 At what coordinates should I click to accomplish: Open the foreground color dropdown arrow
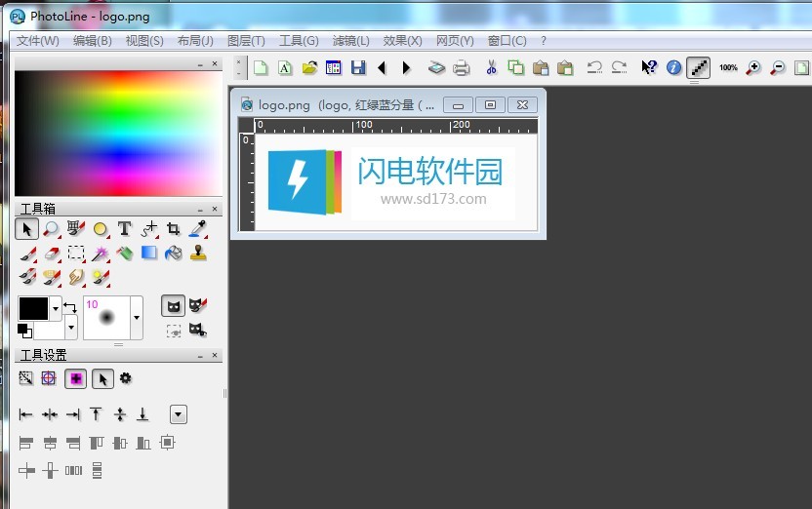[56, 309]
